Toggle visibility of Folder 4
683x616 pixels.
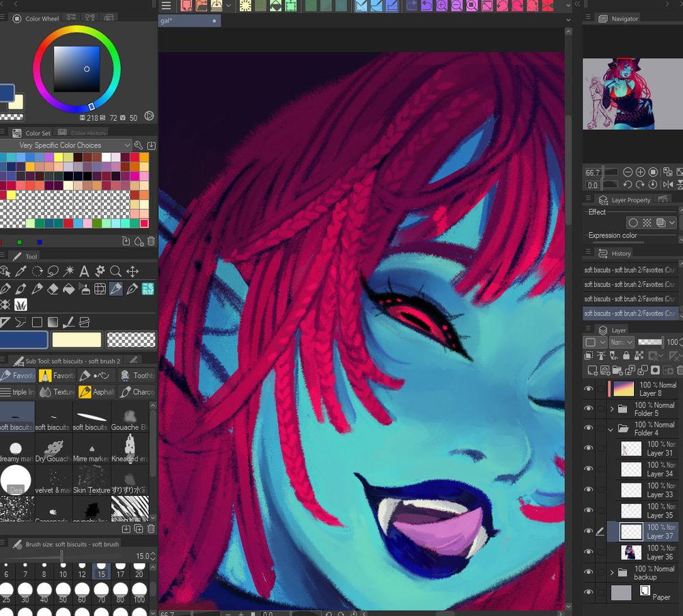[x=589, y=428]
